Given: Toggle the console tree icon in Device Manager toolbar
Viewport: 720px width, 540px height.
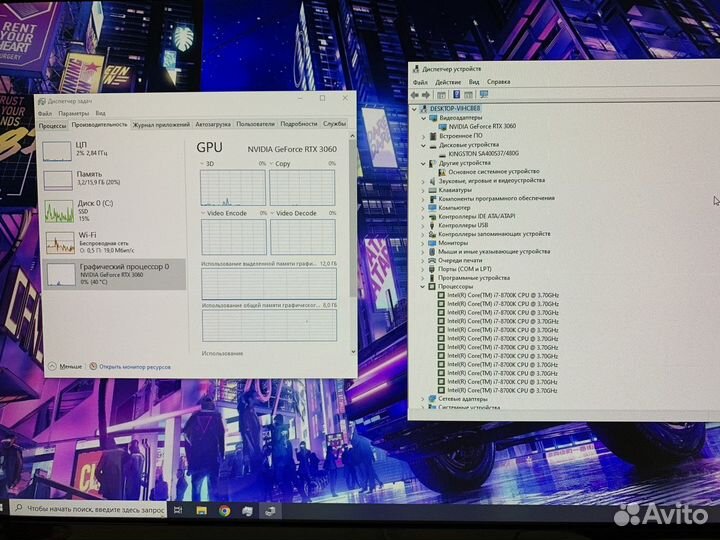Looking at the screenshot, I should tap(441, 95).
